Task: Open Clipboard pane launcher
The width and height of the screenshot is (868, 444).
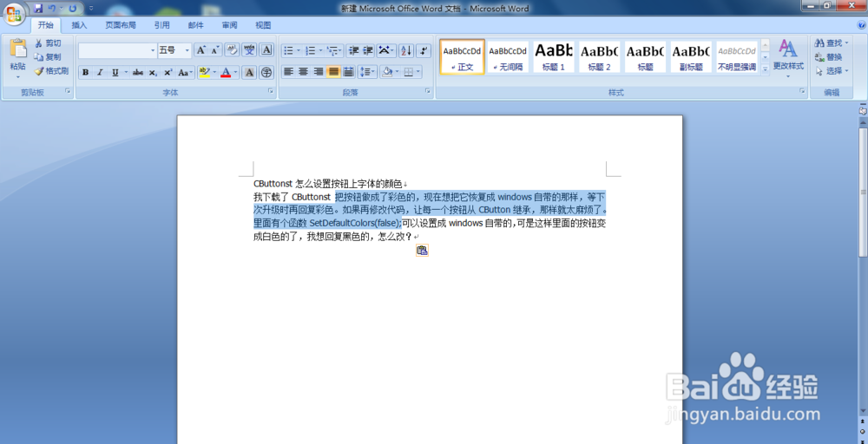Action: coord(68,91)
